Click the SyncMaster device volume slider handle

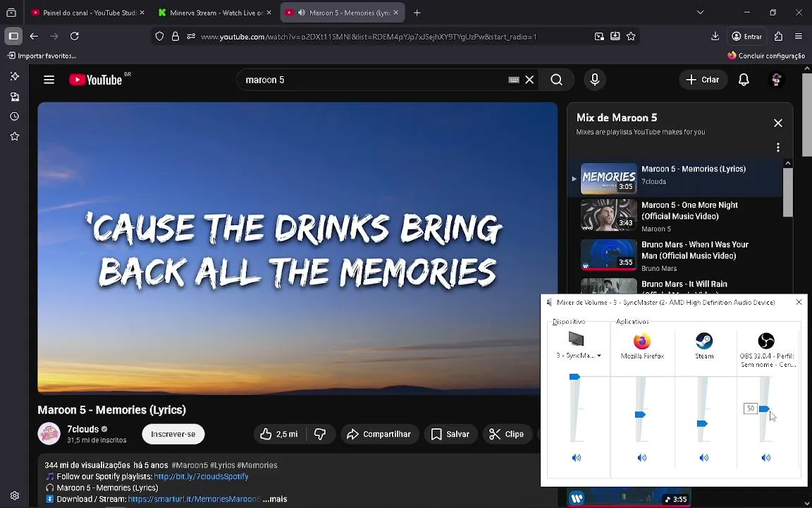[575, 377]
